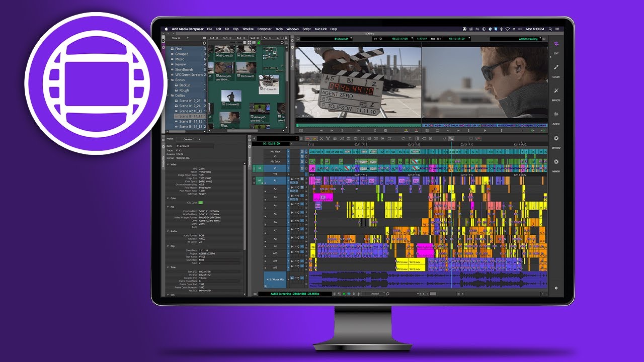Open the Composer menu
The image size is (644, 362).
(264, 29)
